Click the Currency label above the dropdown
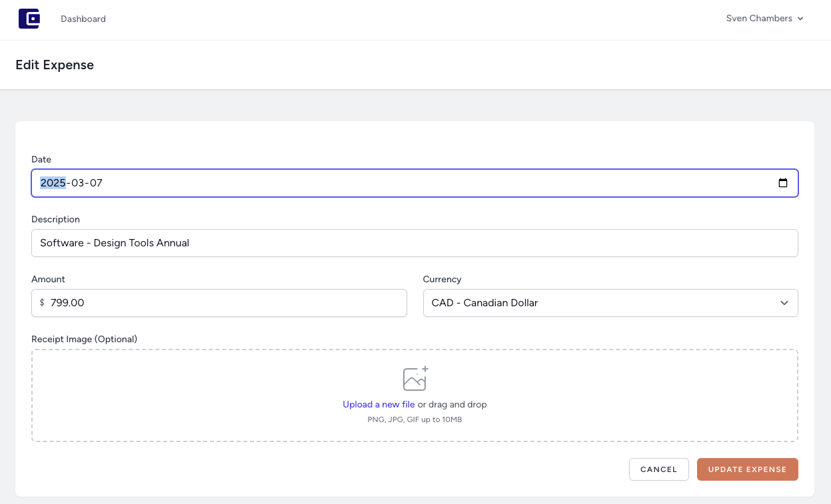Viewport: 831px width, 504px height. pyautogui.click(x=440, y=279)
